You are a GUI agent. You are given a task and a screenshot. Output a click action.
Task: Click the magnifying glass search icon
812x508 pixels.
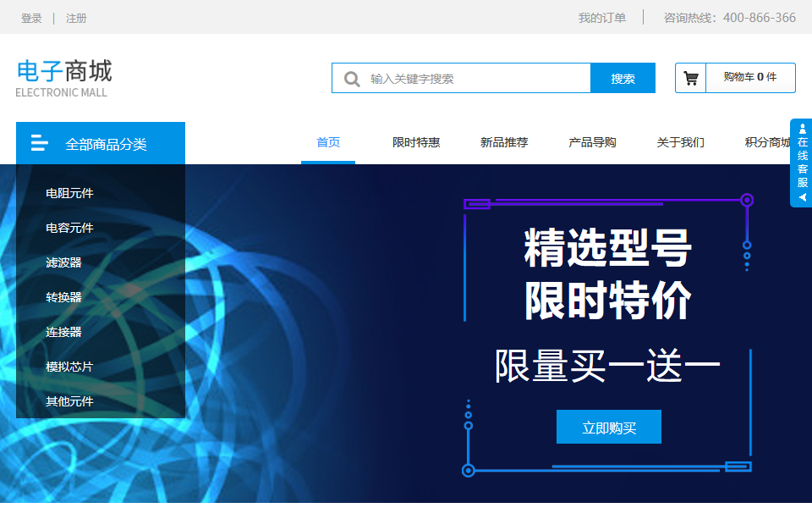click(x=352, y=79)
